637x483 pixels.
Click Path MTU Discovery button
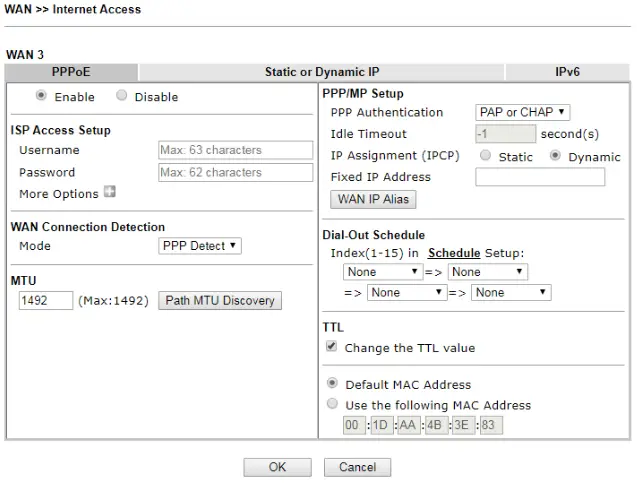pos(220,301)
